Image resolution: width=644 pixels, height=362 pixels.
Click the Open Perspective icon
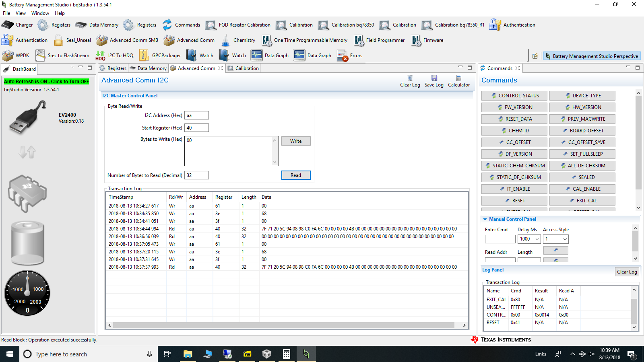point(535,56)
